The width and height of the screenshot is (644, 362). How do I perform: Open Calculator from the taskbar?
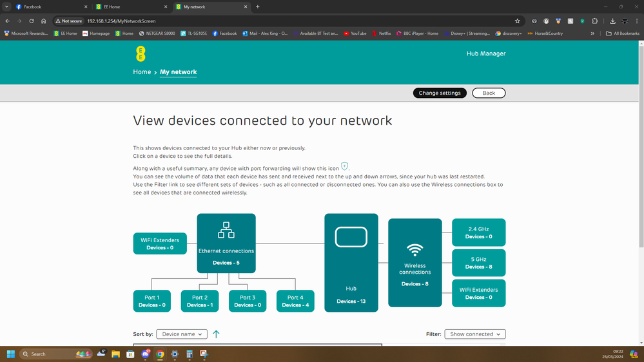190,354
